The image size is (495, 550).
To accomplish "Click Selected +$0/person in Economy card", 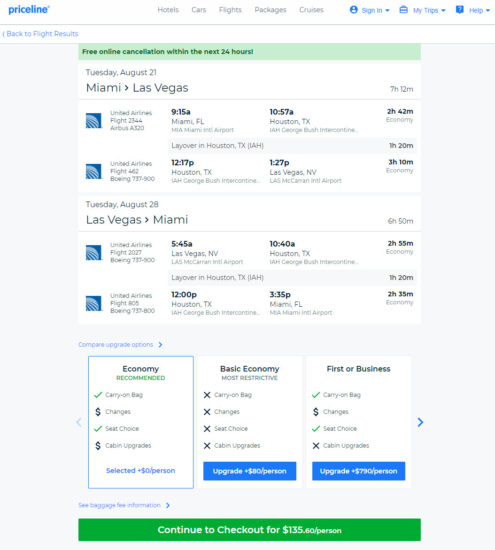I will pos(140,470).
